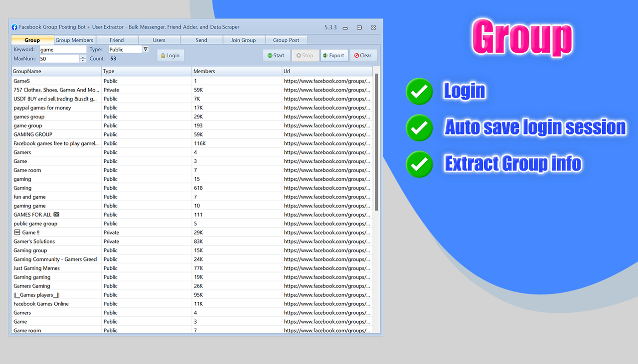Viewport: 638px width, 364px height.
Task: Click the vertical scrollbar of the group list
Action: tap(377, 142)
